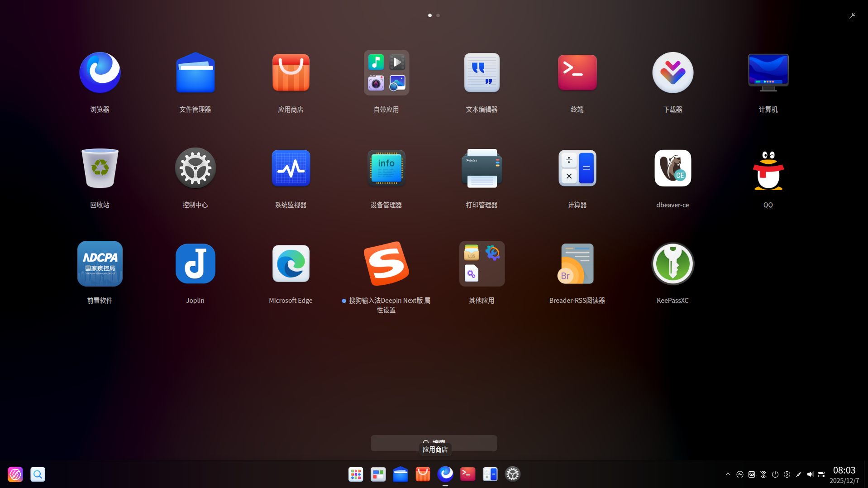Viewport: 868px width, 488px height.
Task: Open file manager from dock
Action: 400,474
